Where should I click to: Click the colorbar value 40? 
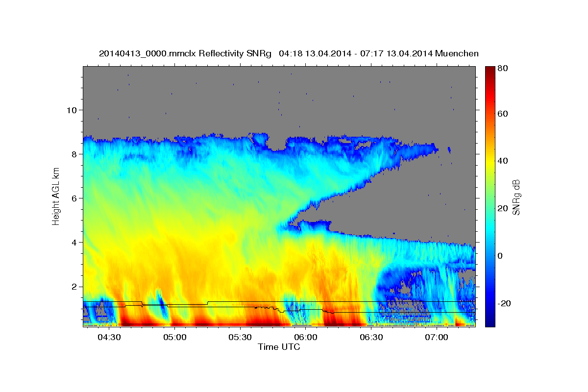pos(503,161)
